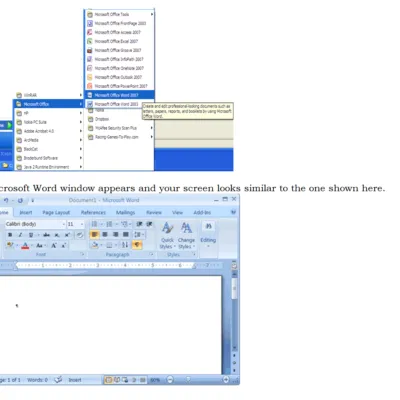Open Microsoft Office Tools submenu
Image resolution: width=400 pixels, height=400 pixels.
[x=120, y=14]
